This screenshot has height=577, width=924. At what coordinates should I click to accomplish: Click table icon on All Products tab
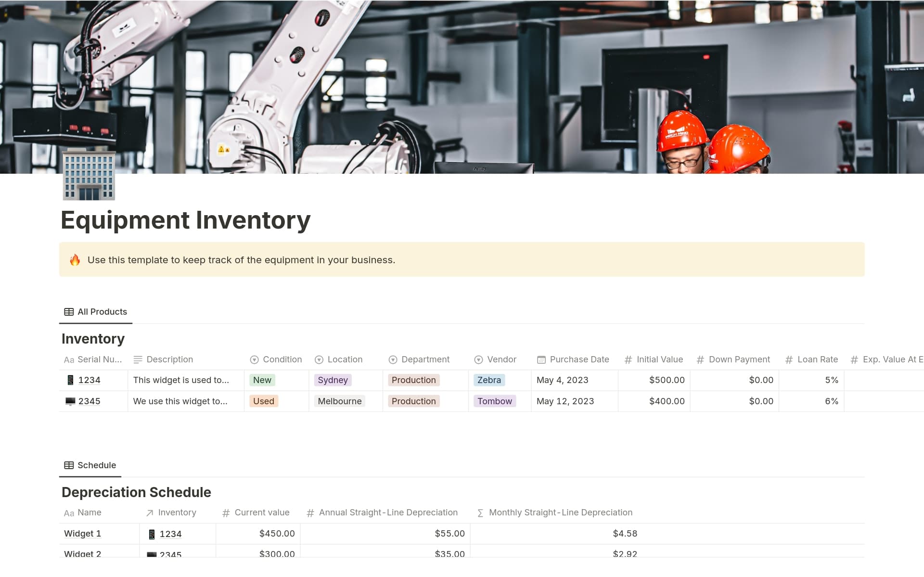click(69, 312)
